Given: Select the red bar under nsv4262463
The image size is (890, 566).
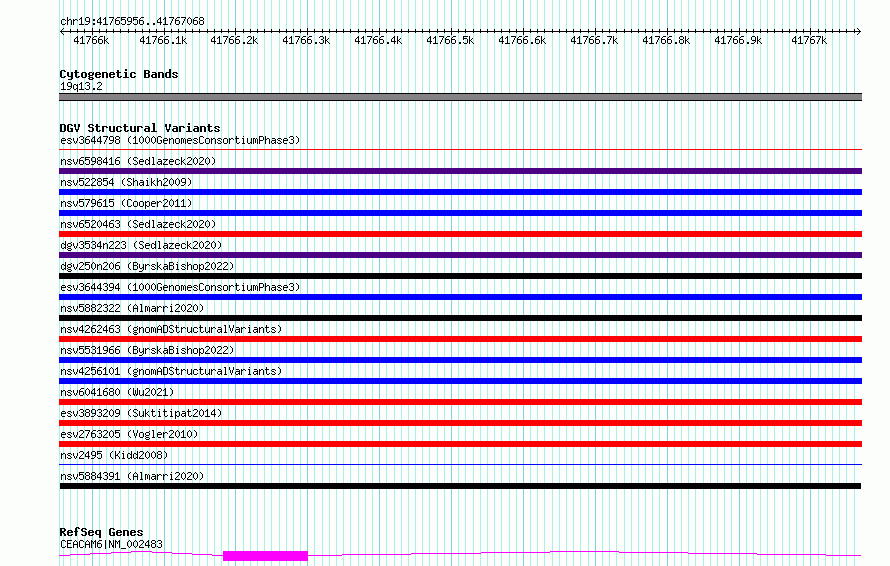Looking at the screenshot, I should tap(460, 339).
